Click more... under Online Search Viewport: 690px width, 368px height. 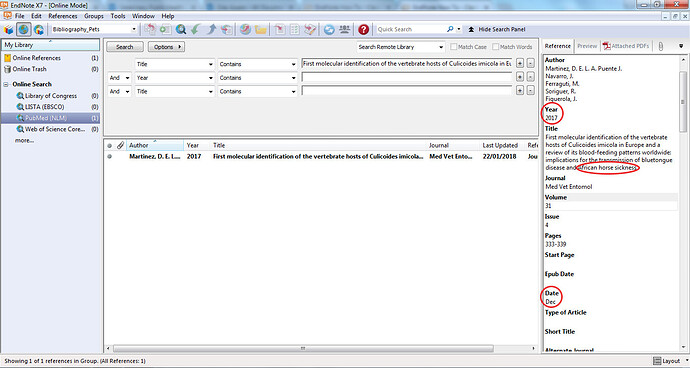[x=24, y=140]
